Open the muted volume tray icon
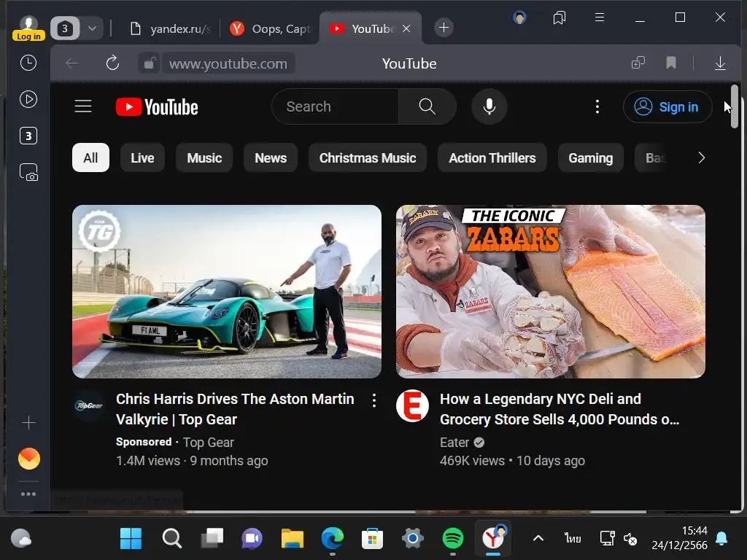This screenshot has height=560, width=747. point(630,539)
